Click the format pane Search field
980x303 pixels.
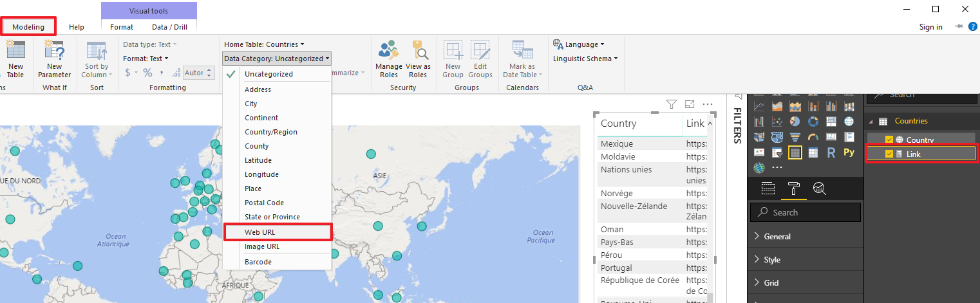click(x=805, y=212)
